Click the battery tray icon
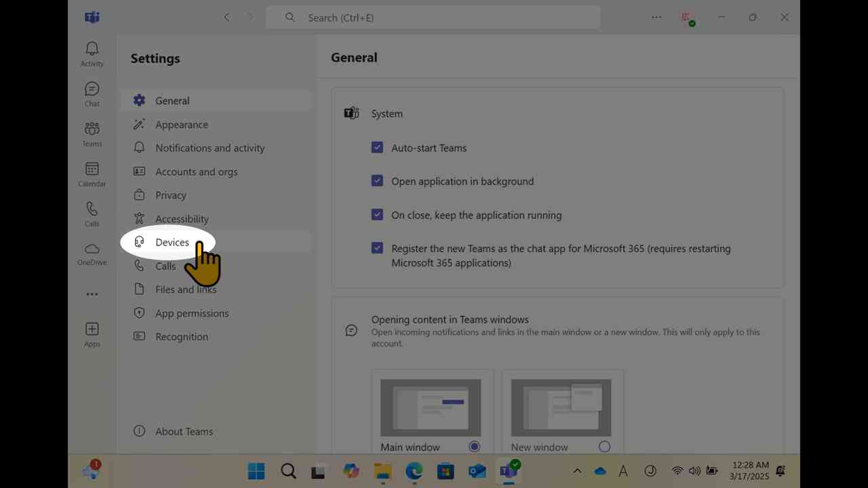868x488 pixels. [712, 471]
